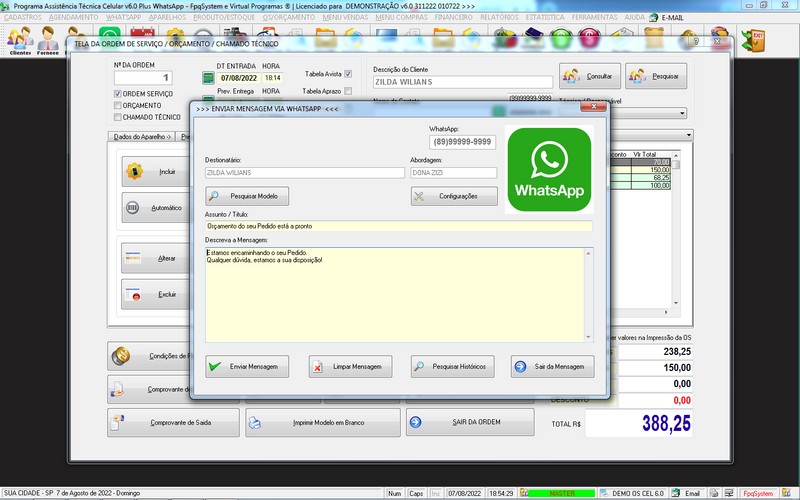The height and width of the screenshot is (500, 800).
Task: Click items table scroll down arrow
Action: click(676, 303)
